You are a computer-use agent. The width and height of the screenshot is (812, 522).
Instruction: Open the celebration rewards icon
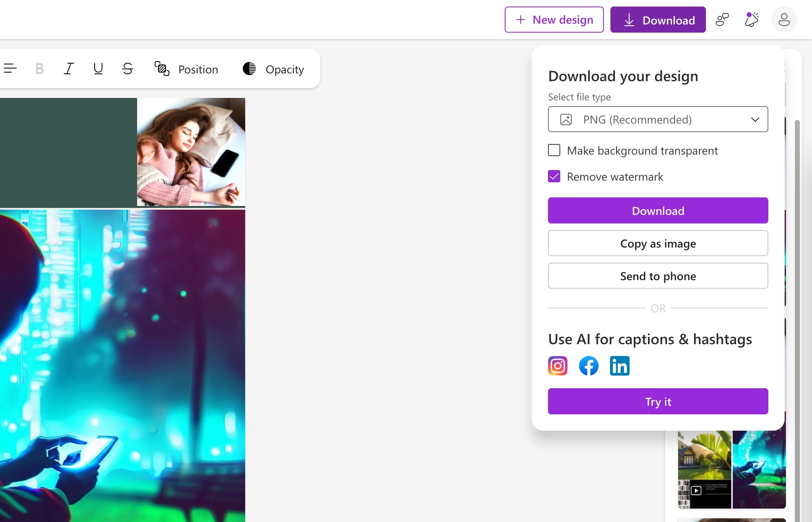point(751,20)
